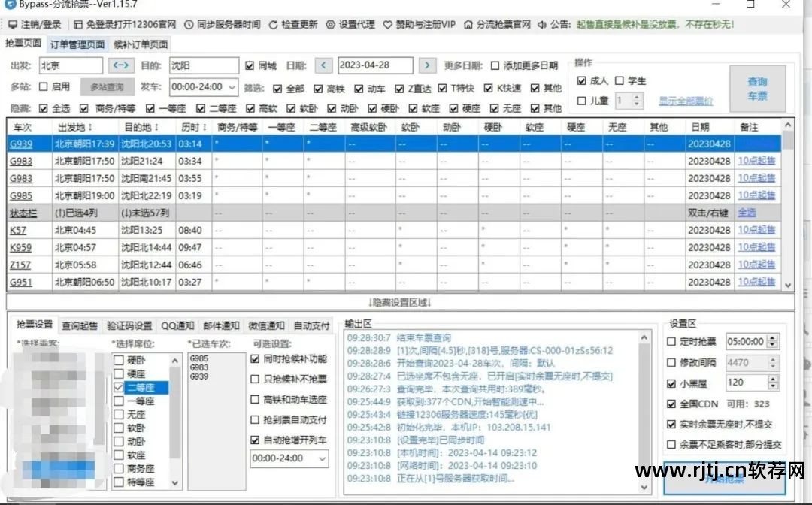
Task: Open 微信通知 tab
Action: click(x=266, y=325)
